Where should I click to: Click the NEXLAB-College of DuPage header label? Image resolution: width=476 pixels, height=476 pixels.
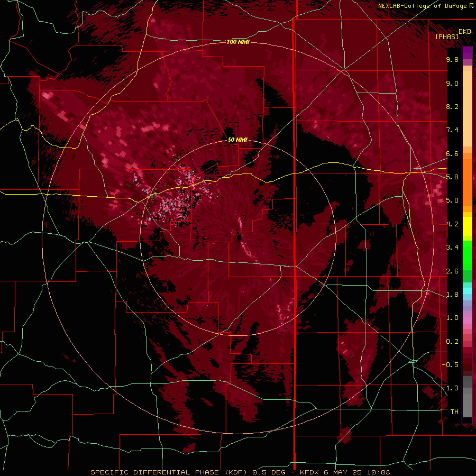pos(423,6)
